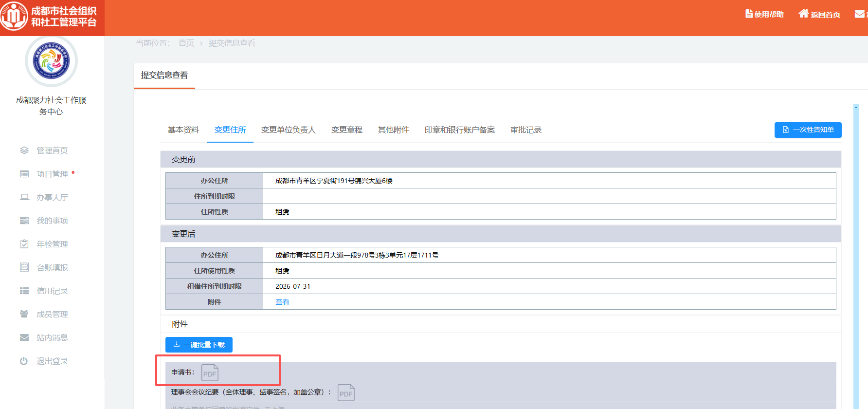Open the 理事会会议纪要 PDF icon
Viewport: 868px width, 409px height.
346,393
